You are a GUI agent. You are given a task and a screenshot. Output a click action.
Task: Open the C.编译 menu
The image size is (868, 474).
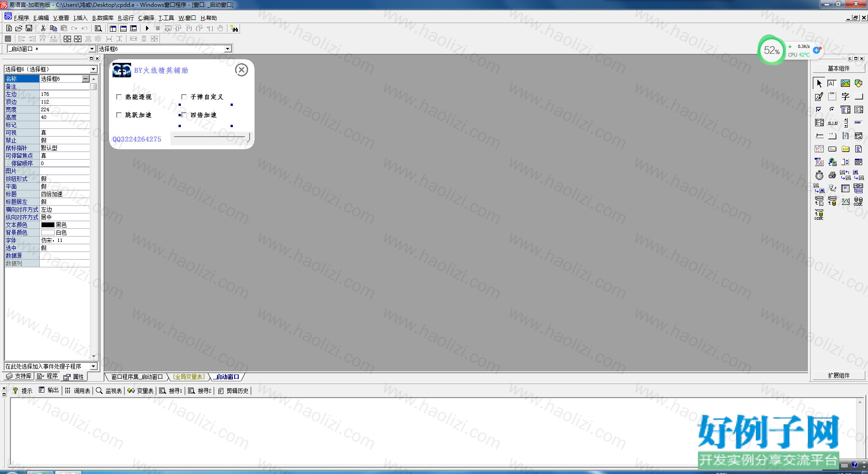coord(146,18)
